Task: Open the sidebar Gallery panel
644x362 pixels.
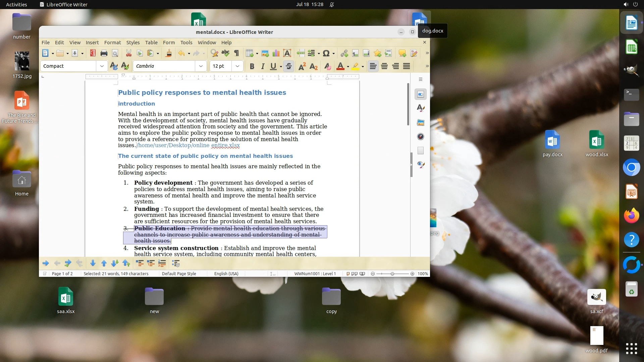Action: click(x=421, y=122)
